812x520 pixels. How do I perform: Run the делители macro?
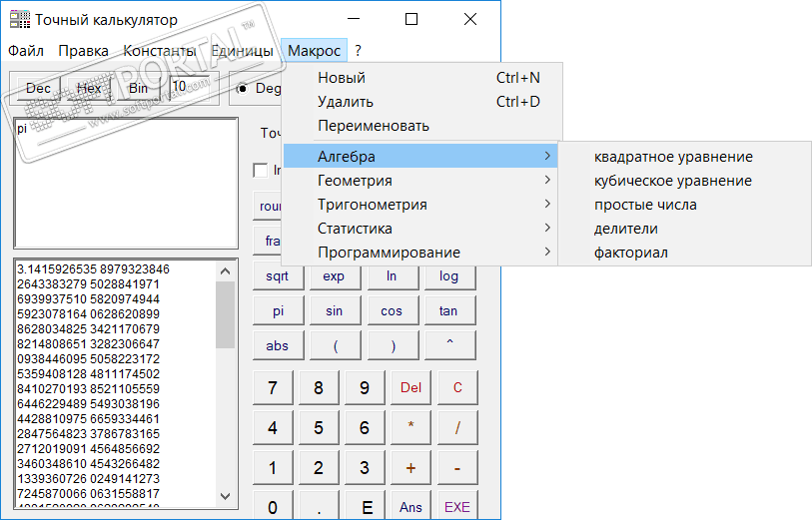click(x=684, y=229)
